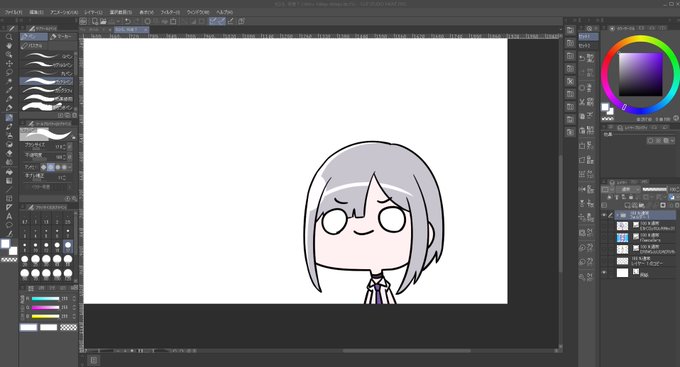The width and height of the screenshot is (680, 367).
Task: Select the リアルGペン sub tool
Action: pos(47,65)
